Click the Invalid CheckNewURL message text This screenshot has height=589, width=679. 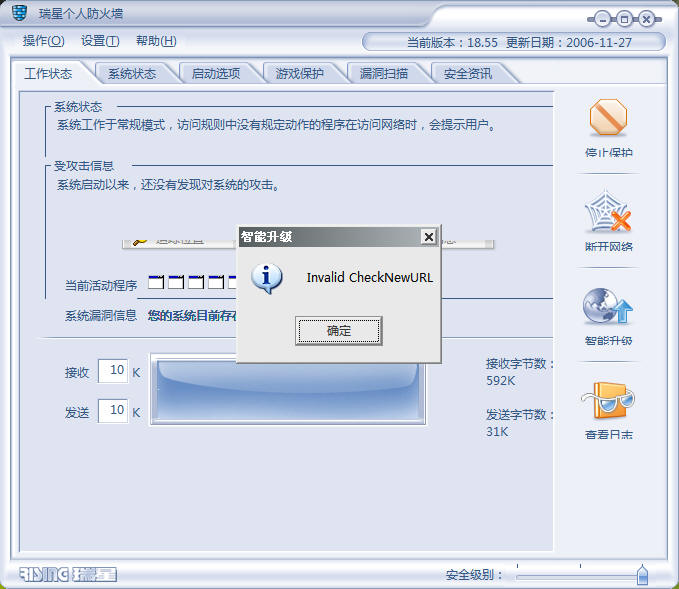point(370,278)
